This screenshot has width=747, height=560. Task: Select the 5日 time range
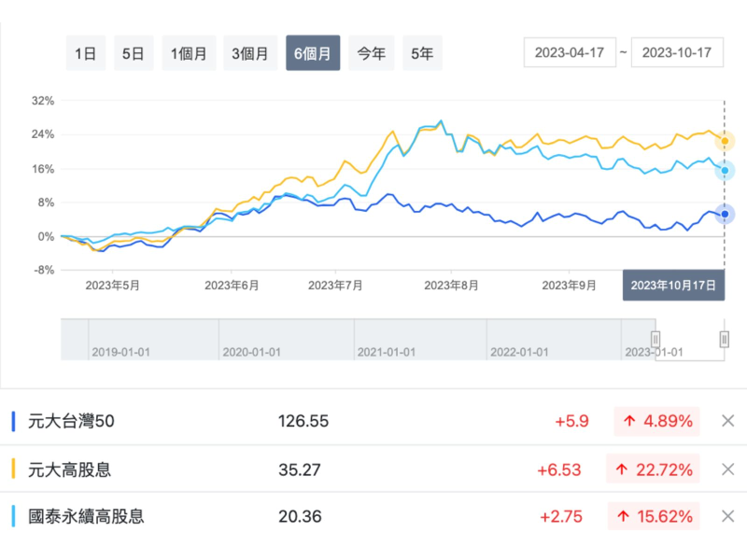pyautogui.click(x=133, y=53)
